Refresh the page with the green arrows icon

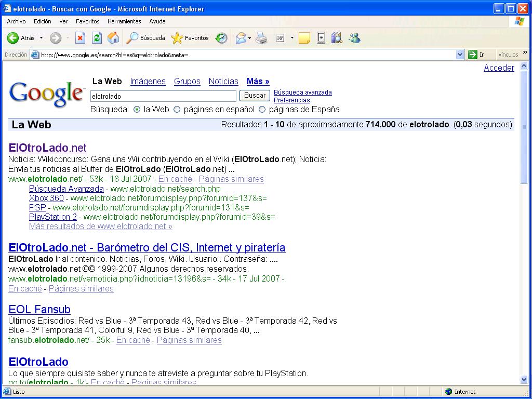coord(97,37)
